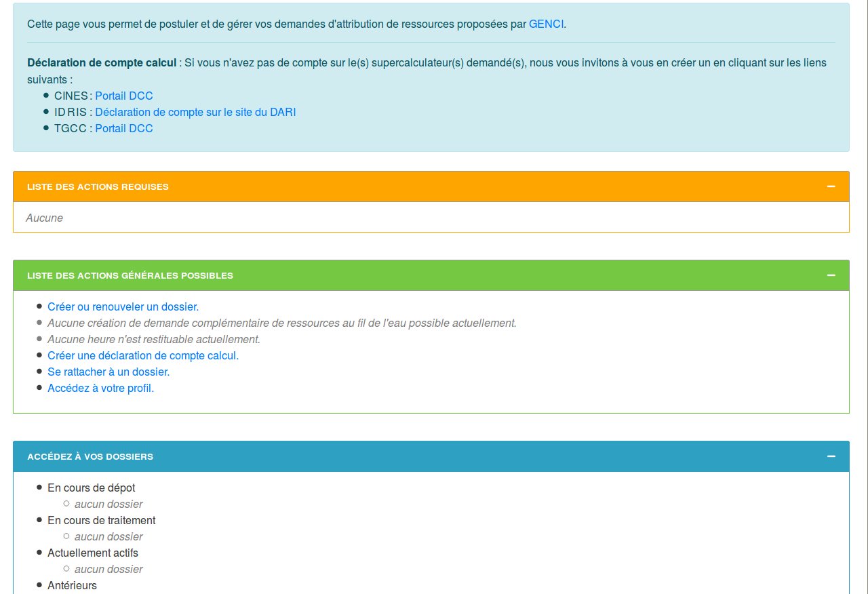This screenshot has width=868, height=594.
Task: Open the Portail DCC link for TGCC
Action: coord(124,128)
